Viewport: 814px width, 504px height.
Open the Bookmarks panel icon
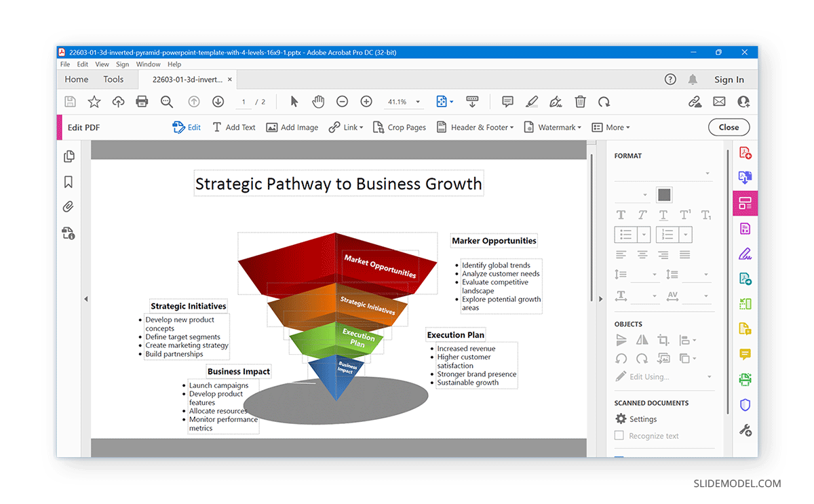(x=69, y=182)
